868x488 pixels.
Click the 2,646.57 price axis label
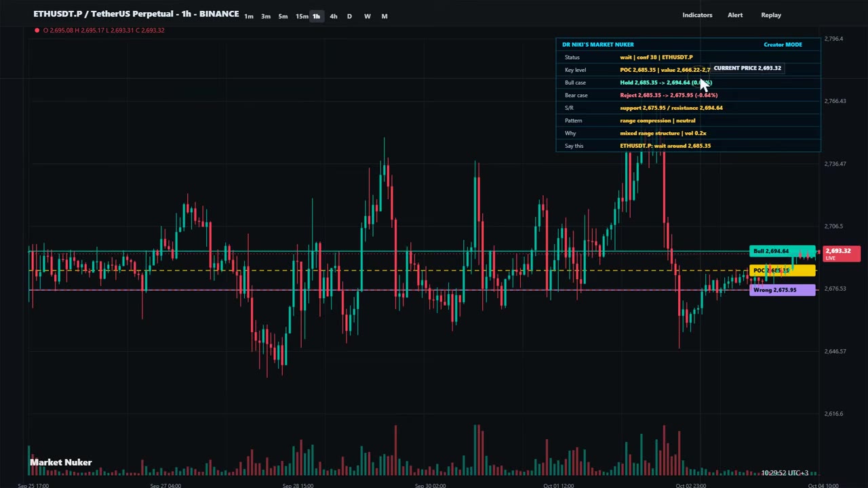click(x=835, y=351)
